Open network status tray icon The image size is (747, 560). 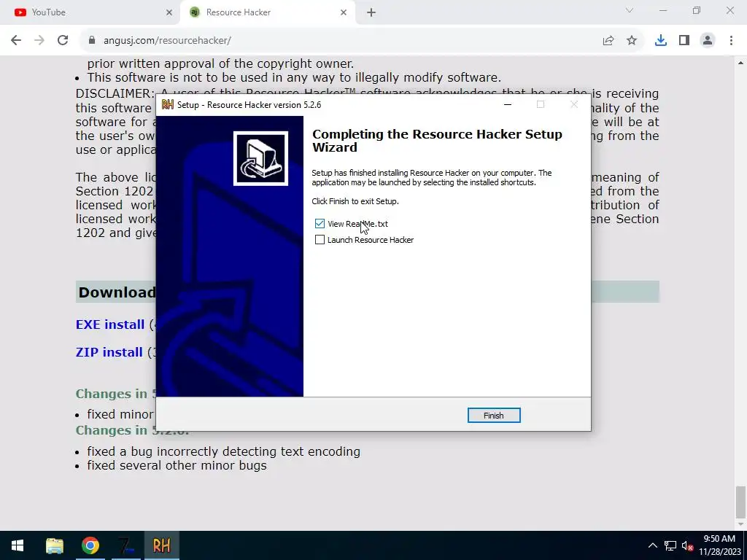click(x=670, y=545)
